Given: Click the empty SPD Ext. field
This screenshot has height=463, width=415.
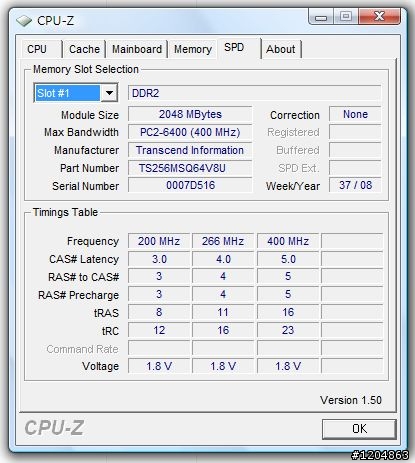Looking at the screenshot, I should [355, 168].
